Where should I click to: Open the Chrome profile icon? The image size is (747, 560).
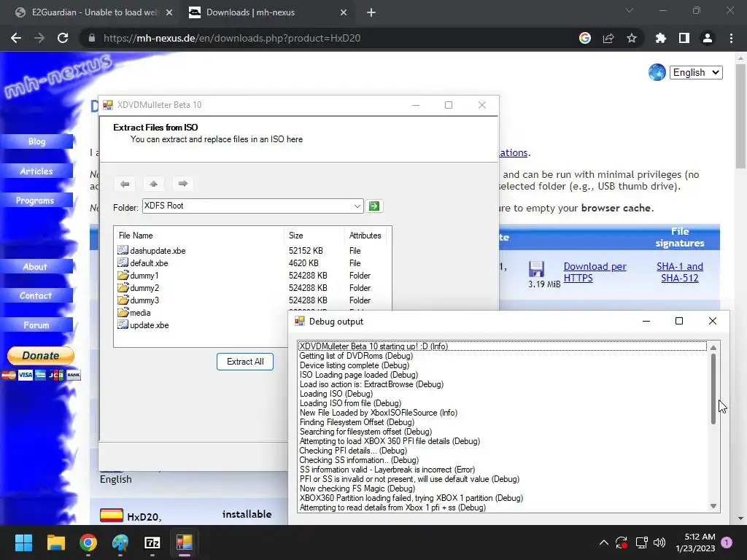708,38
